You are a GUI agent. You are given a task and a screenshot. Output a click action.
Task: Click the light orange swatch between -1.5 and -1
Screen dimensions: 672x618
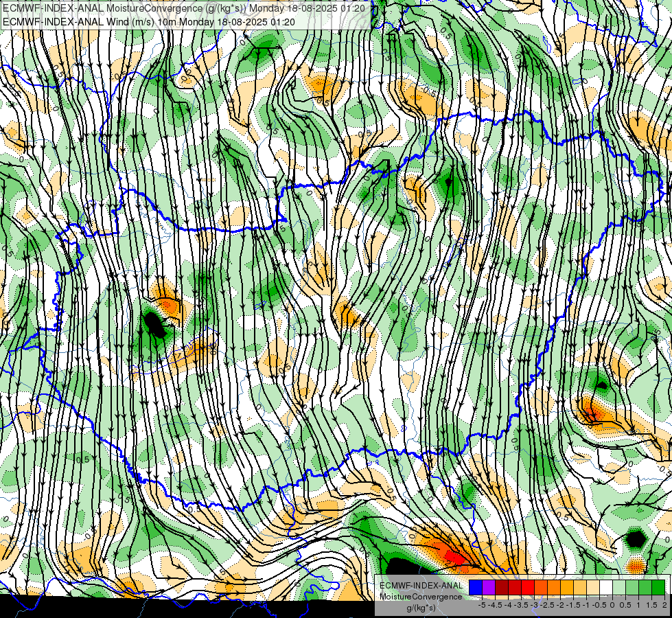580,588
